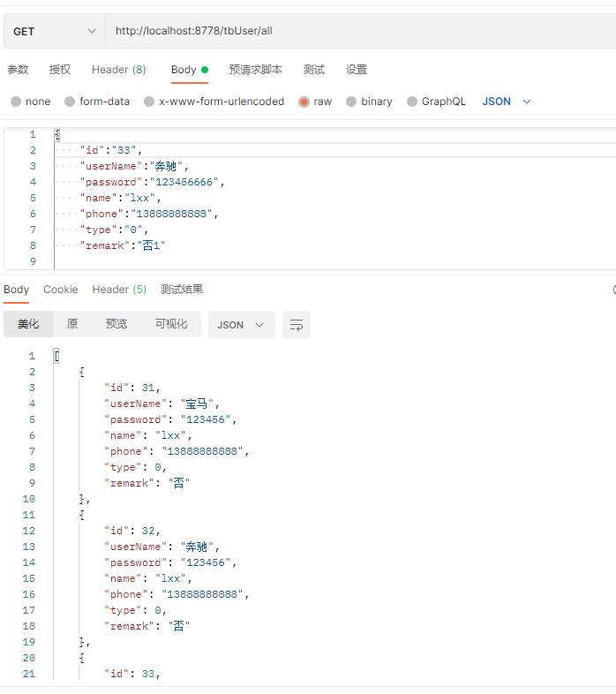The height and width of the screenshot is (694, 616).
Task: Click response value "宝马" userName line
Action: click(162, 404)
